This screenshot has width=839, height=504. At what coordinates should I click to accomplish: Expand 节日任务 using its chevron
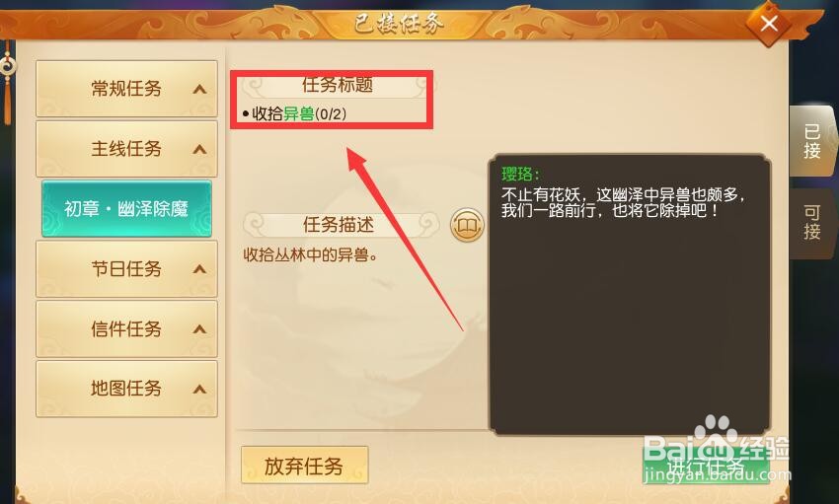[x=199, y=269]
